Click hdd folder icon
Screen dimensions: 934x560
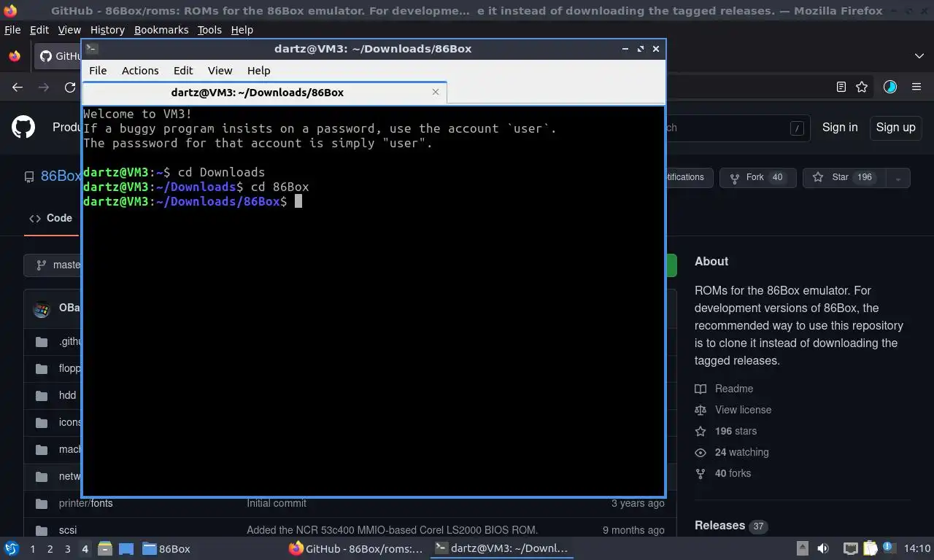(x=42, y=395)
